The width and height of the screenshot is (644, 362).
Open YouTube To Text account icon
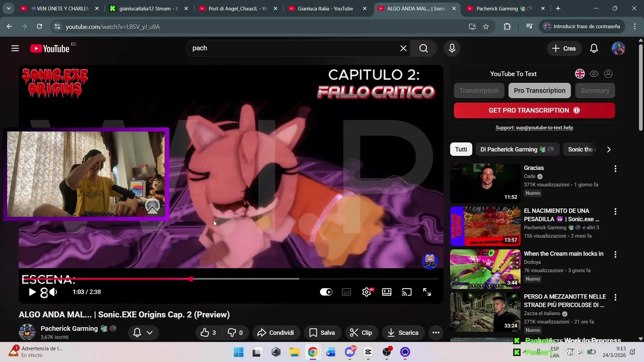(608, 74)
